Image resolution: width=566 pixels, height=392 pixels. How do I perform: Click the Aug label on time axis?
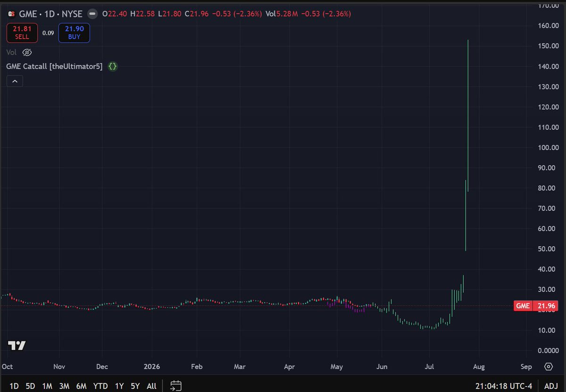pyautogui.click(x=480, y=367)
